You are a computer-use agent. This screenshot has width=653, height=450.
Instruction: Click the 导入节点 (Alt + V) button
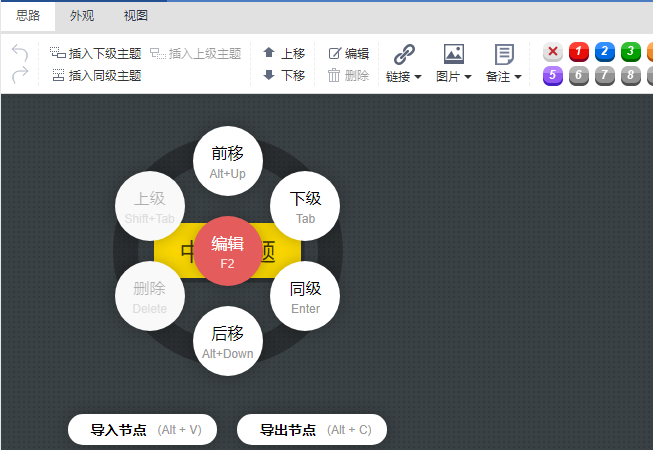click(142, 430)
